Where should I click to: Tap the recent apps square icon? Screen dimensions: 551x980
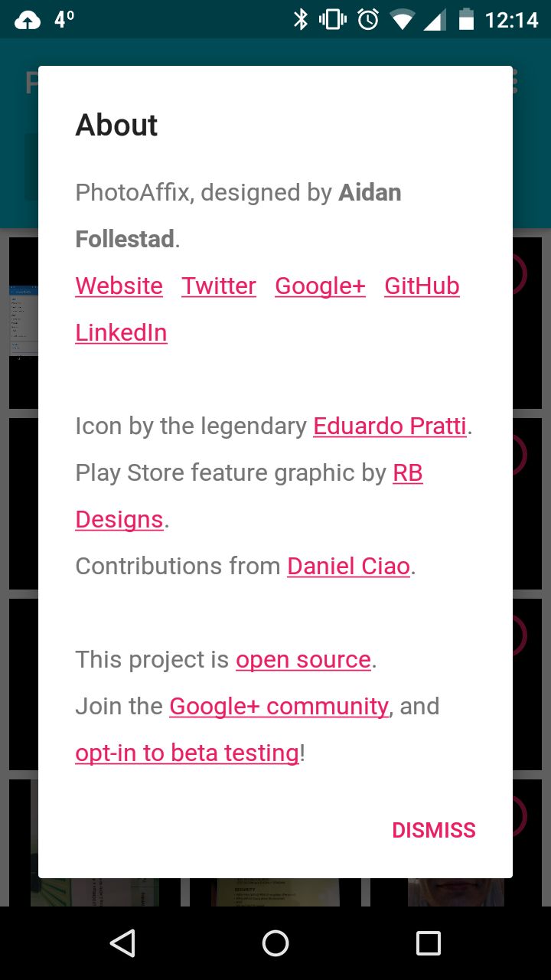[x=429, y=943]
